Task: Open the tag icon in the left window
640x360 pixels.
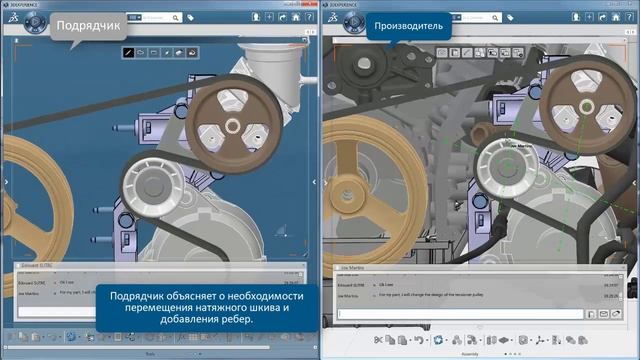Action: pos(190,18)
